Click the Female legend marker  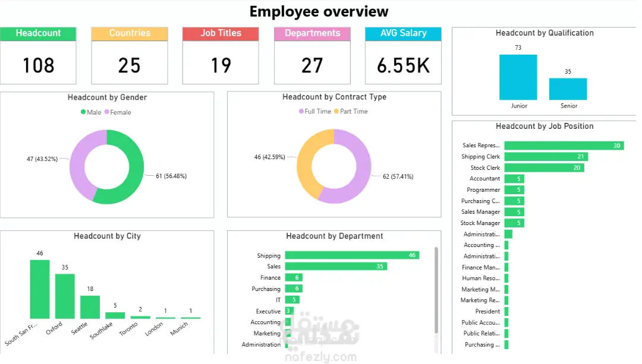pyautogui.click(x=107, y=112)
